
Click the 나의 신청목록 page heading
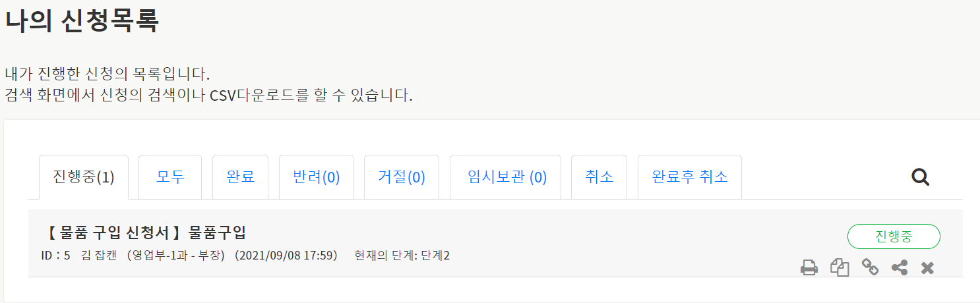click(x=82, y=21)
